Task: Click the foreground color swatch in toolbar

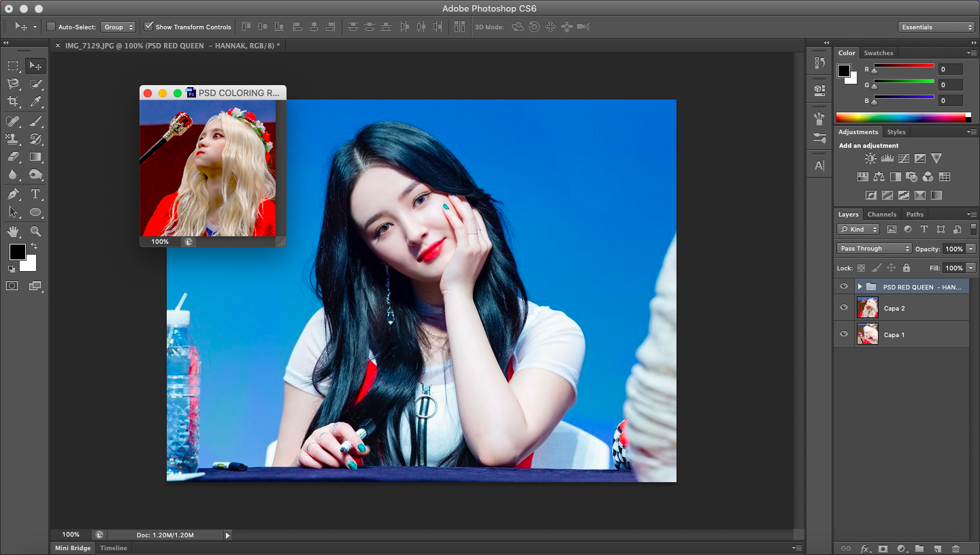Action: pos(17,252)
